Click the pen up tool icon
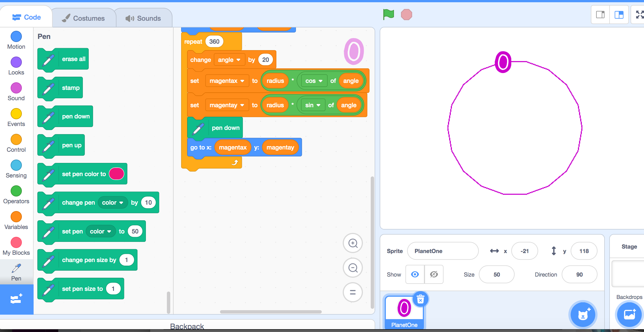Image resolution: width=644 pixels, height=332 pixels. point(49,145)
